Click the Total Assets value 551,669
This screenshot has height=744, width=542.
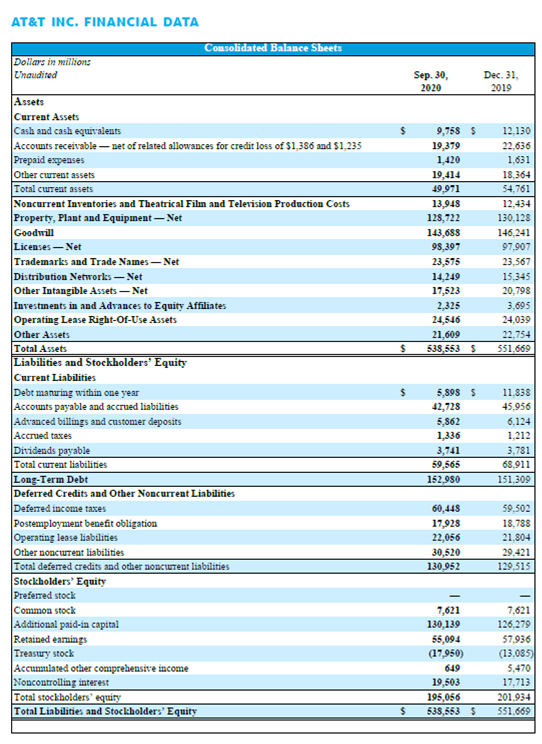[x=514, y=349]
